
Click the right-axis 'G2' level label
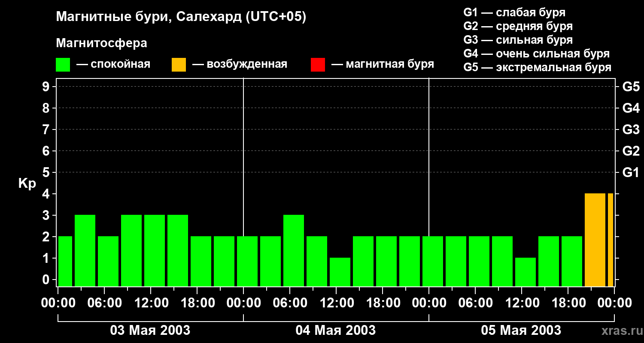click(631, 151)
